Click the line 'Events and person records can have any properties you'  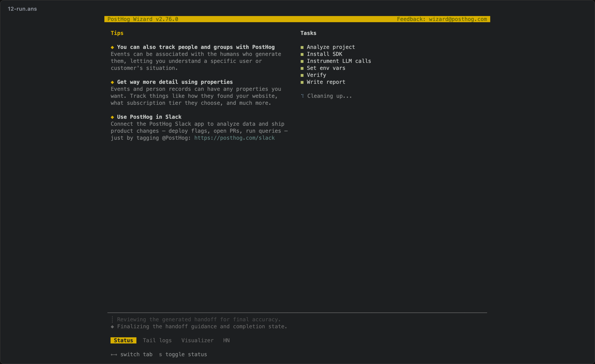(x=196, y=89)
